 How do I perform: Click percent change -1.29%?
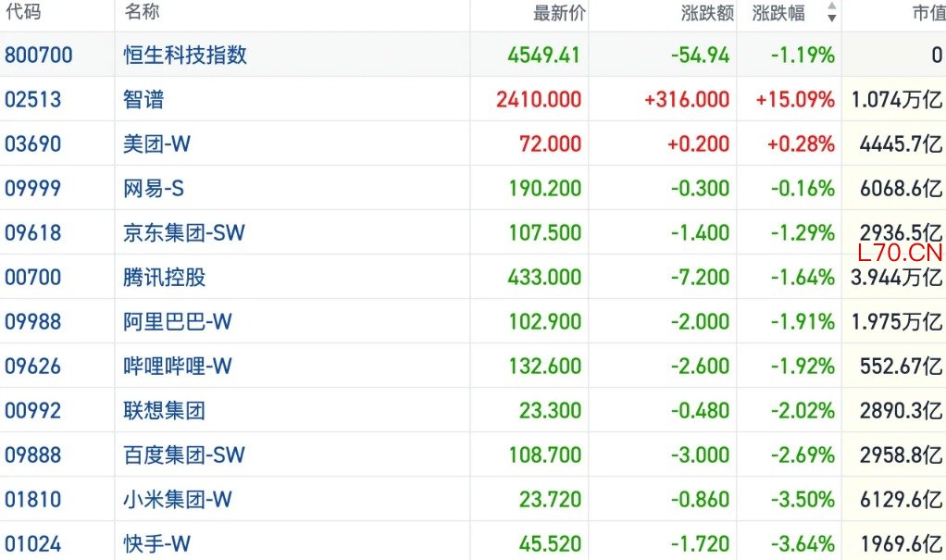[803, 233]
